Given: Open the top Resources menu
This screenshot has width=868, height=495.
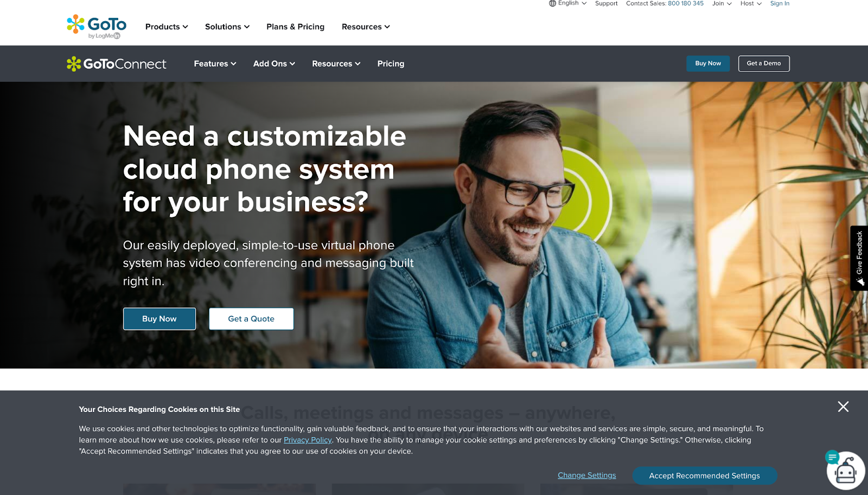Looking at the screenshot, I should pos(366,27).
